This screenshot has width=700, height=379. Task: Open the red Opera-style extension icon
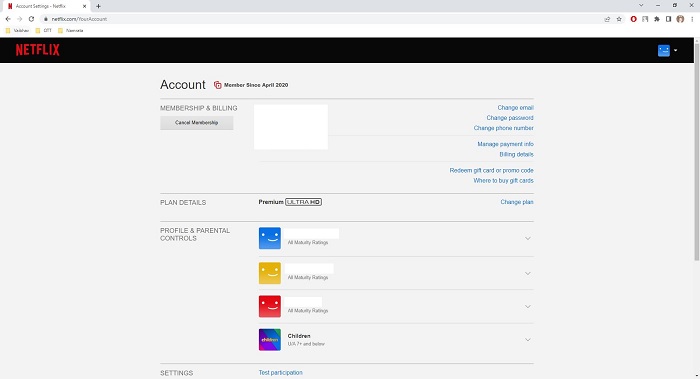coord(633,19)
